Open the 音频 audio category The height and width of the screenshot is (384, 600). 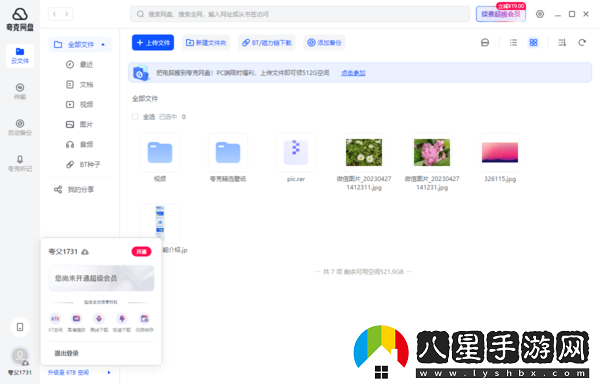[80, 144]
